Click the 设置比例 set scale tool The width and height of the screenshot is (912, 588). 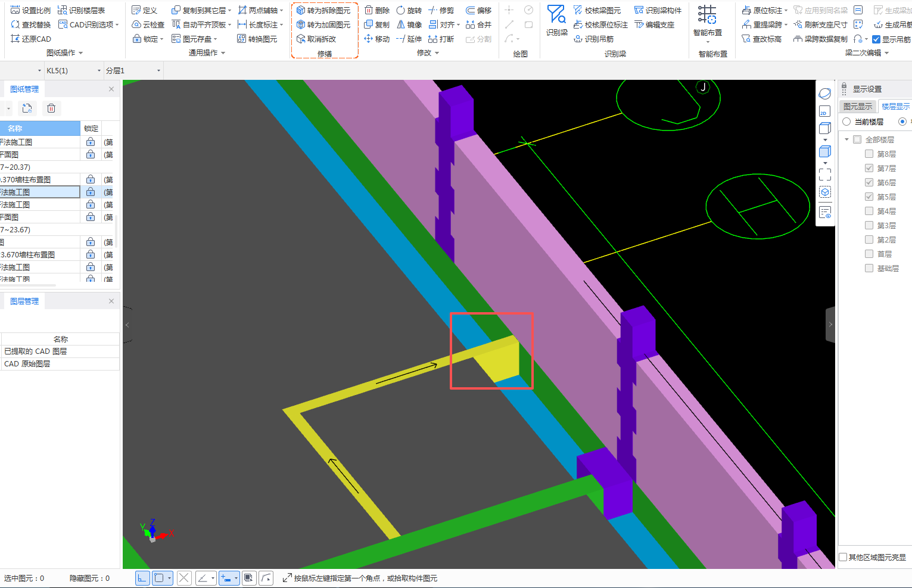coord(31,10)
